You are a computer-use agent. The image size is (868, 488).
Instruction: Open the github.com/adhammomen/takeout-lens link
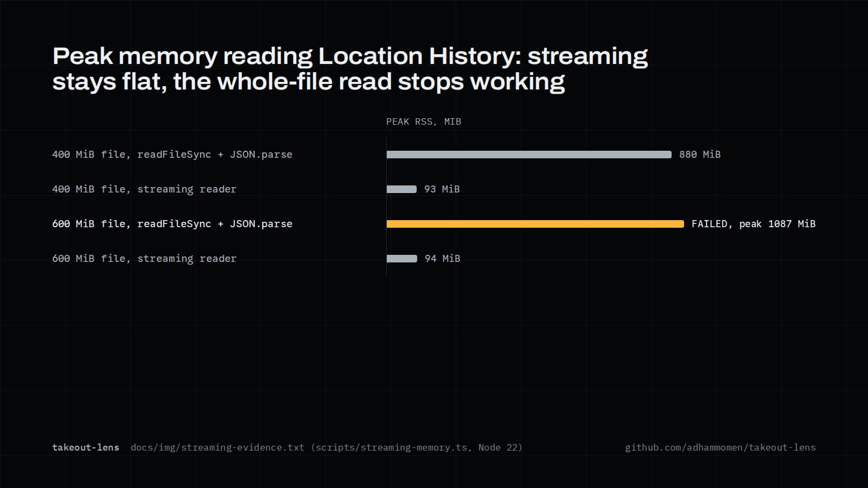720,447
